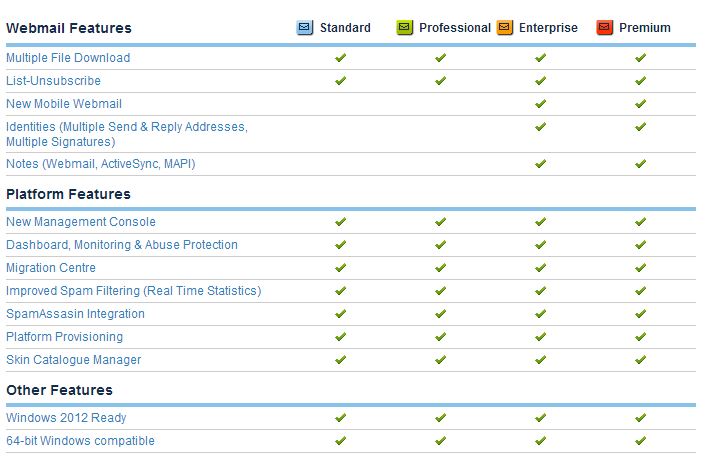
Task: Click Premium checkmark for 64-bit Windows compatible
Action: tap(641, 440)
